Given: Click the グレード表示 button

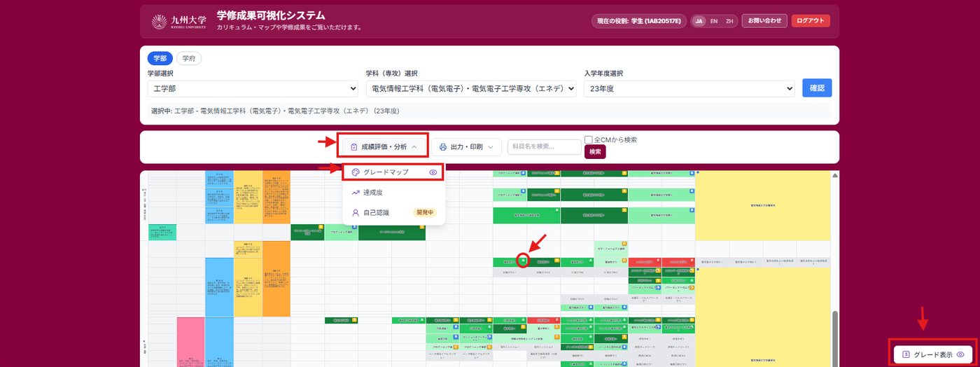Looking at the screenshot, I should 934,354.
